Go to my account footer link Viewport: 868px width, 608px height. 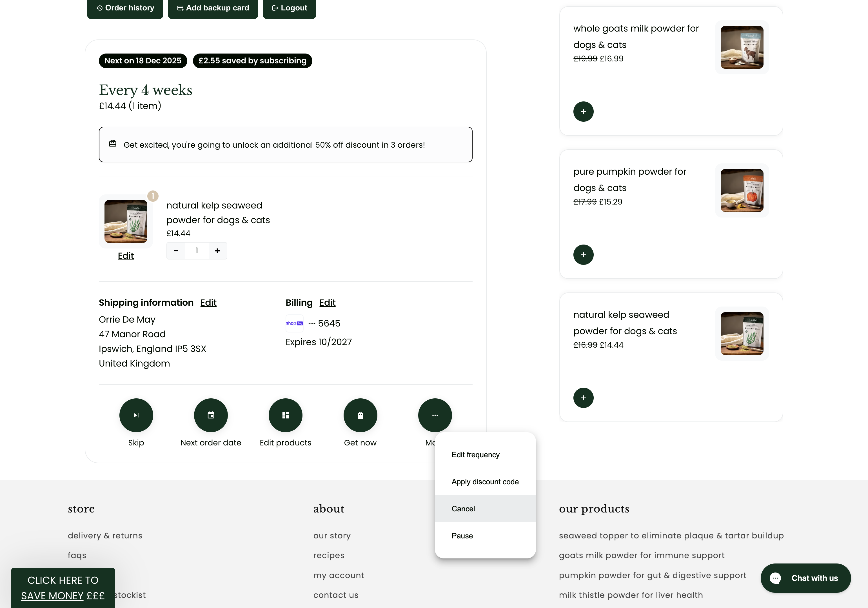[339, 575]
